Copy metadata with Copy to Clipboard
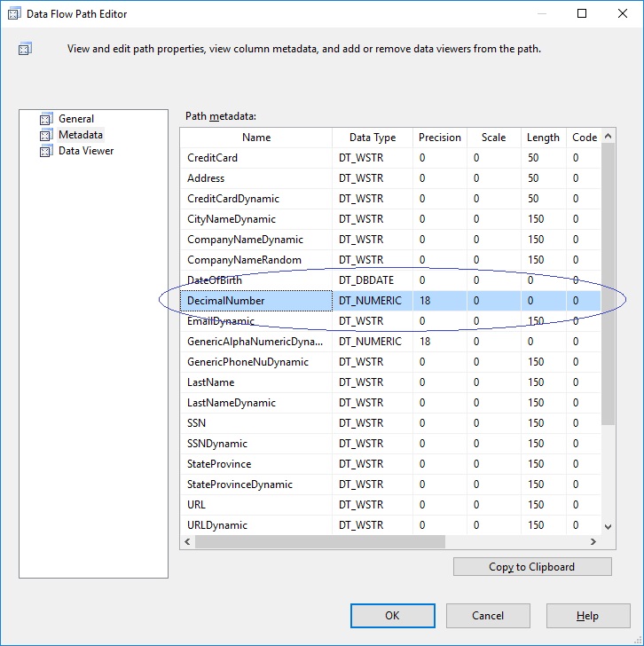 532,567
